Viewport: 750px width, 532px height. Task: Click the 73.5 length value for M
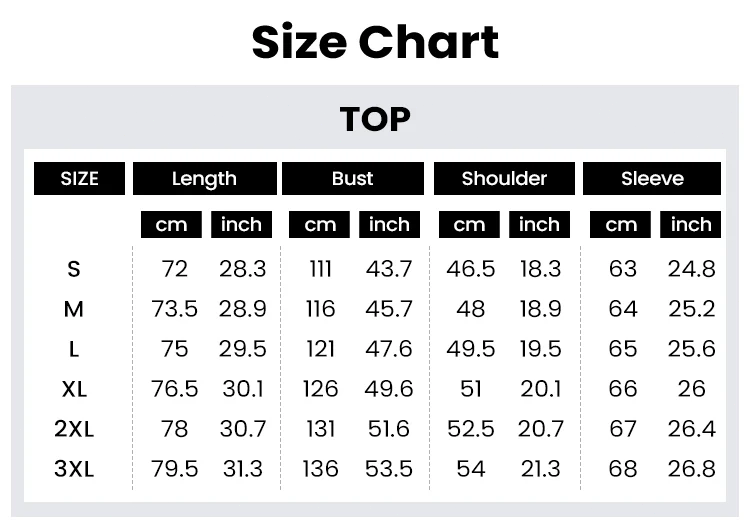[x=174, y=309]
